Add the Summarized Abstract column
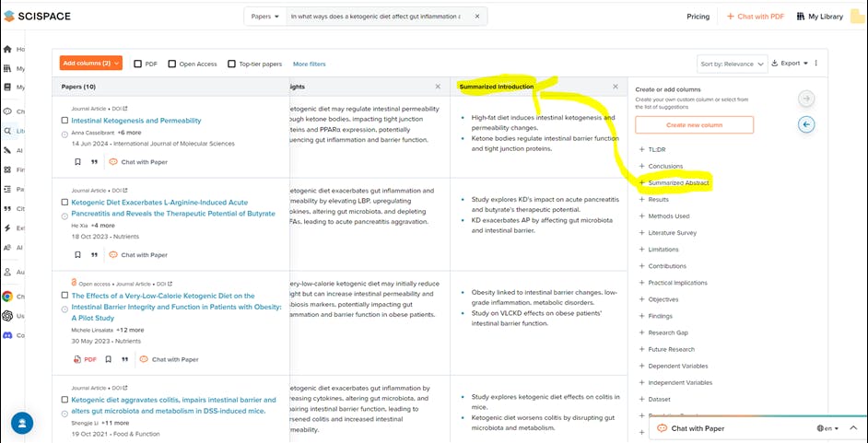This screenshot has height=443, width=868. 674,182
